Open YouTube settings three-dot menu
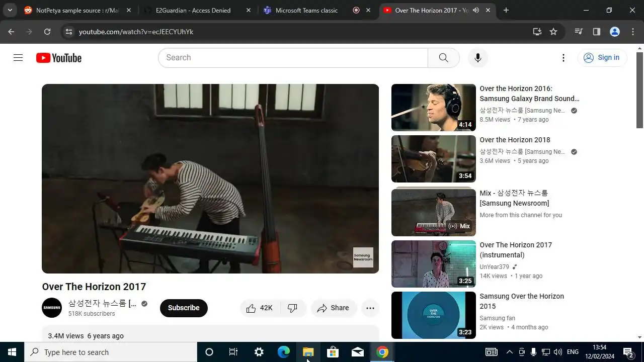The height and width of the screenshot is (362, 644). (x=563, y=58)
